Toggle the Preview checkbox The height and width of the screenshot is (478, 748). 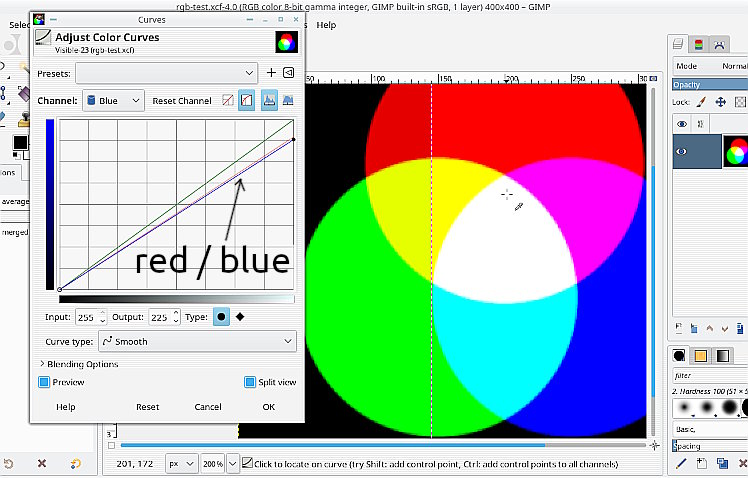(44, 382)
